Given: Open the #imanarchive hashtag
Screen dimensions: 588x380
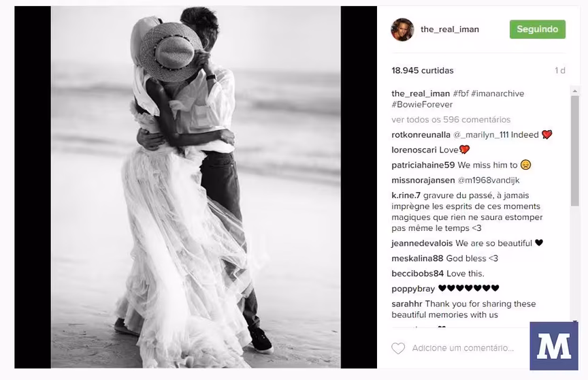Looking at the screenshot, I should 497,93.
